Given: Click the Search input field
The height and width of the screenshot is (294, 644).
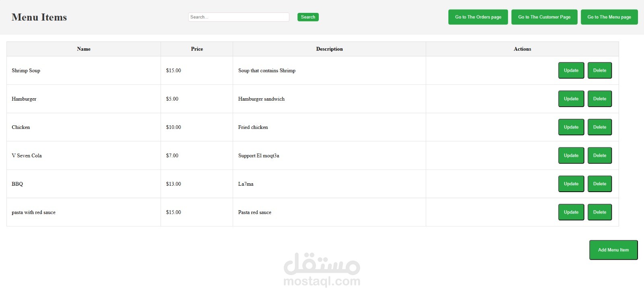Looking at the screenshot, I should (x=239, y=17).
